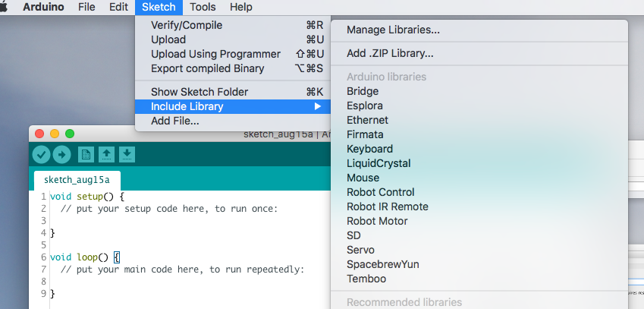Click the void setup() code line
Screen dimensions: 644x309
(87, 197)
